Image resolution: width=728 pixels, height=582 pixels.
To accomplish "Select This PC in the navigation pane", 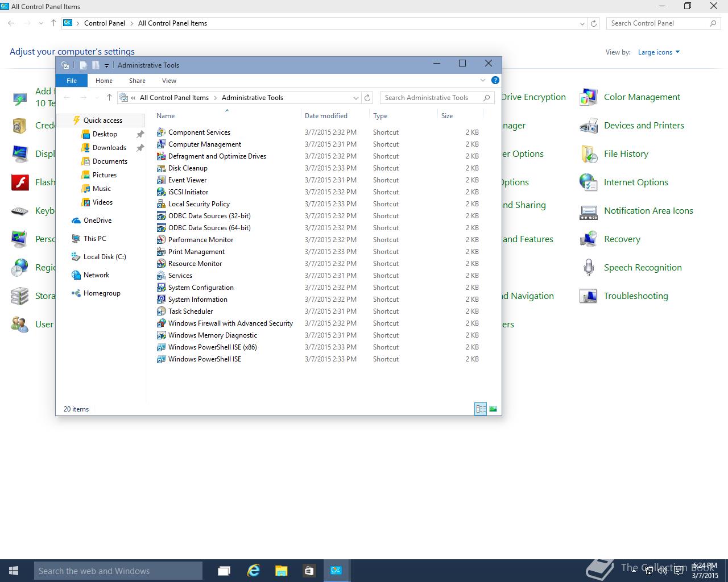I will point(94,239).
